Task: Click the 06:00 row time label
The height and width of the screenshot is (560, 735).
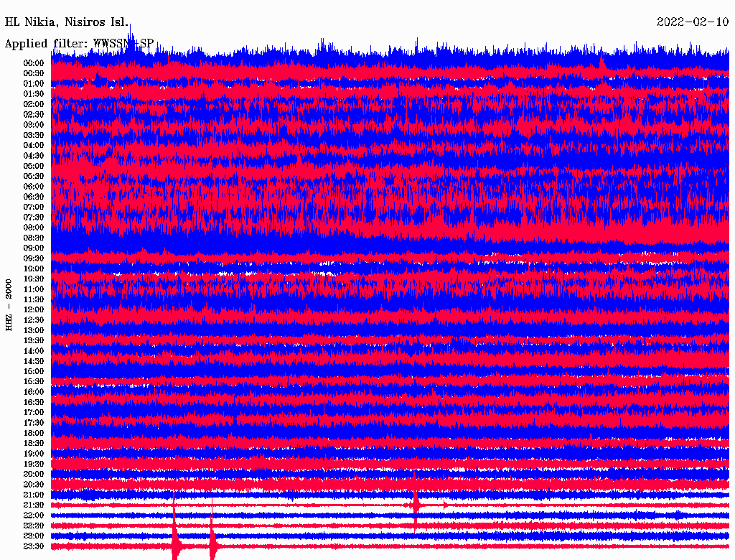Action: (x=34, y=187)
